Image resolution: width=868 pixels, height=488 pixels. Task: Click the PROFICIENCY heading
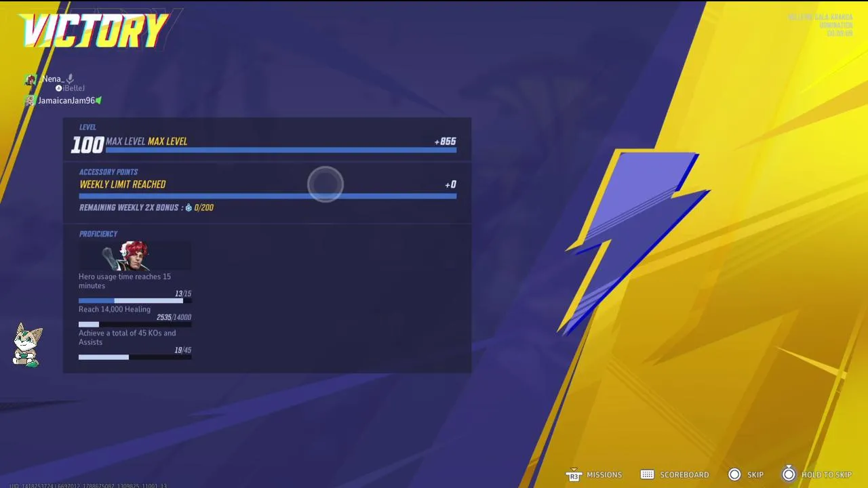(98, 234)
